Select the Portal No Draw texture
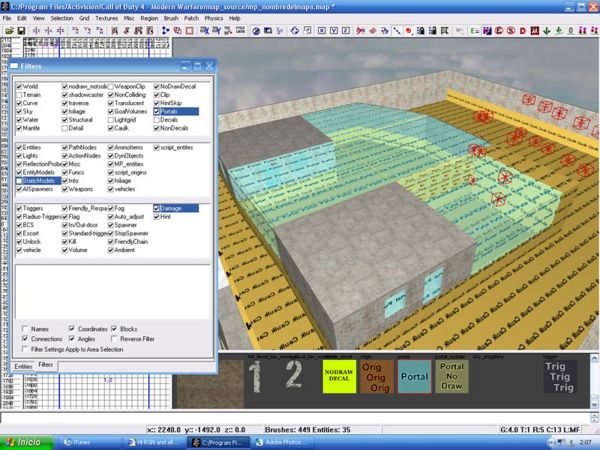The width and height of the screenshot is (600, 450). coord(452,376)
